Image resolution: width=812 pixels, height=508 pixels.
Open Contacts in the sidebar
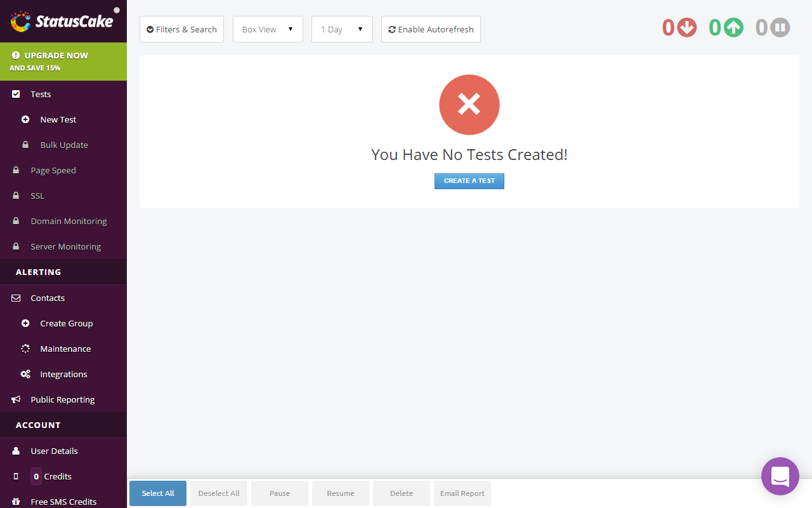pos(63,298)
